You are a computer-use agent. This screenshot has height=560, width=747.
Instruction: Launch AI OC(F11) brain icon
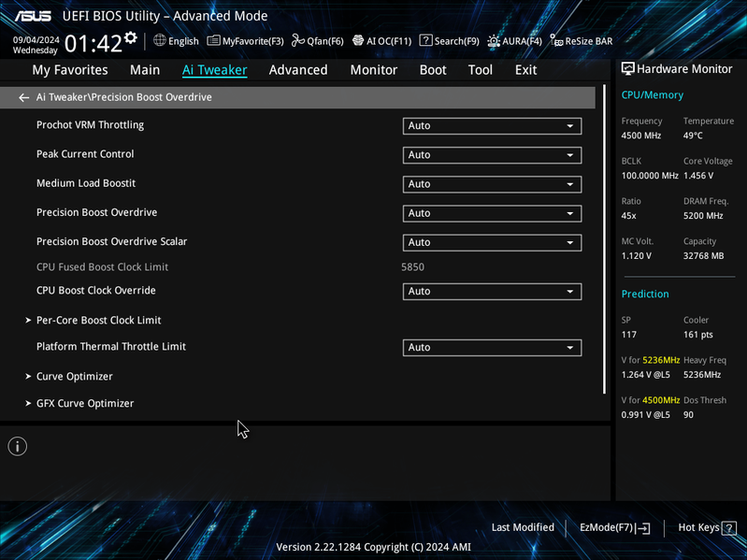coord(358,41)
